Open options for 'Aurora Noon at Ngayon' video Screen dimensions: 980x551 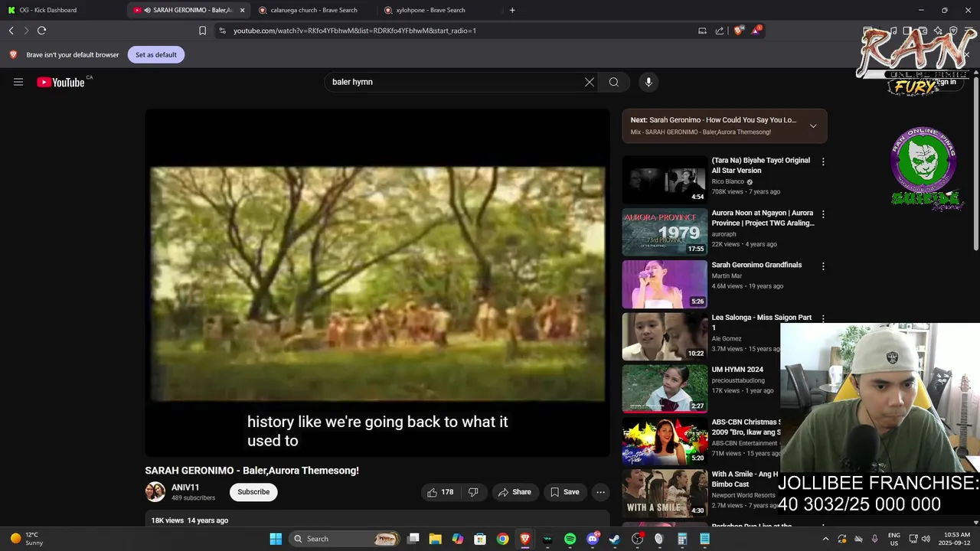[823, 214]
